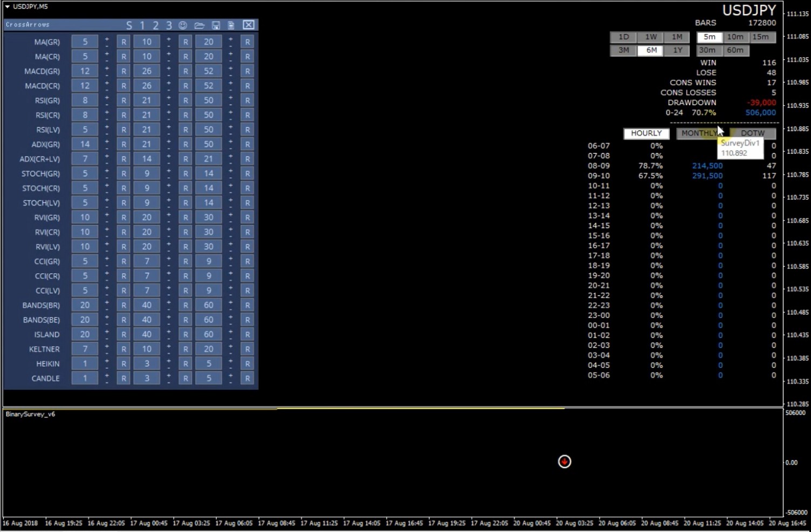
Task: Click the S icon in the CrossArrows header
Action: [129, 25]
